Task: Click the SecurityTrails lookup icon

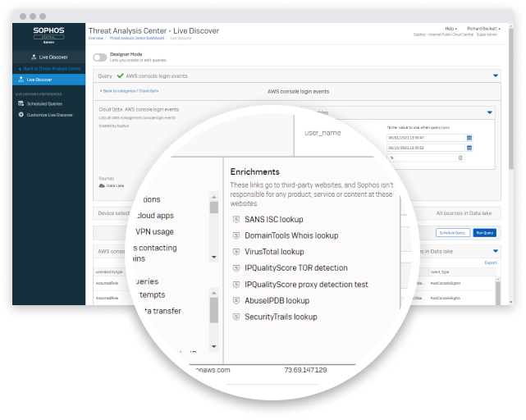Action: [236, 317]
